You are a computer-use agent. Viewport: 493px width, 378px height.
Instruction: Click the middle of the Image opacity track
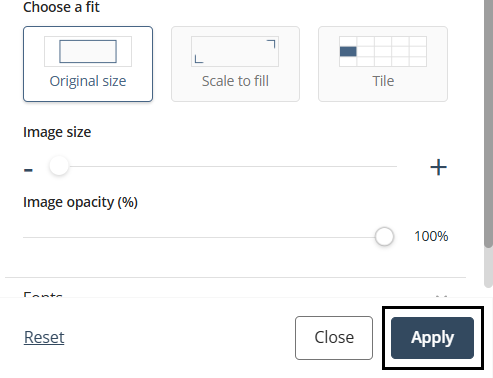[x=209, y=237]
